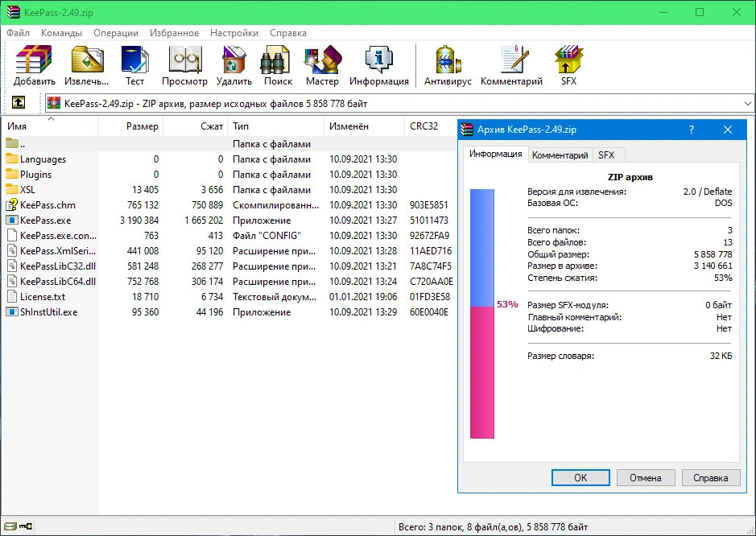Viewport: 756px width, 536px height.
Task: Click the 3 190 384 size value
Action: [139, 221]
